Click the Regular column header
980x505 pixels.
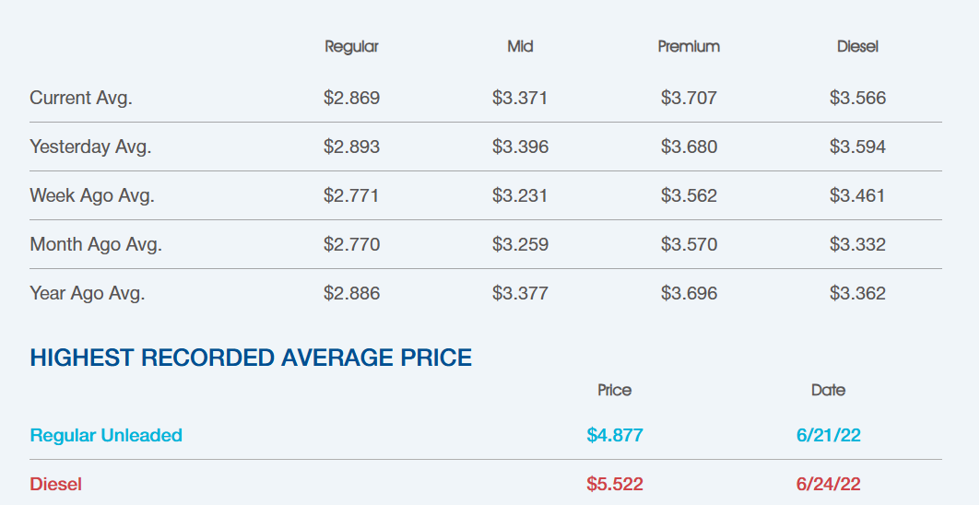[351, 46]
